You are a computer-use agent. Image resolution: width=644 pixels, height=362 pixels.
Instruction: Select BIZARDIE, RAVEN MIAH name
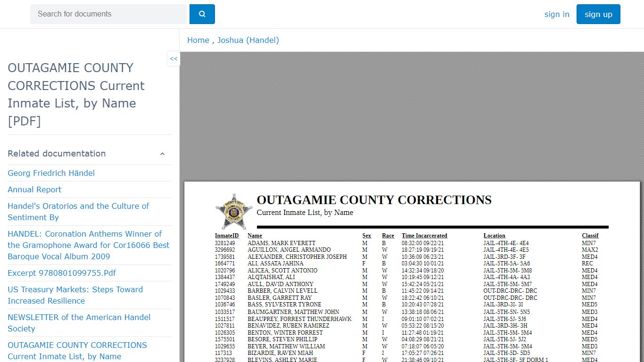pos(280,353)
